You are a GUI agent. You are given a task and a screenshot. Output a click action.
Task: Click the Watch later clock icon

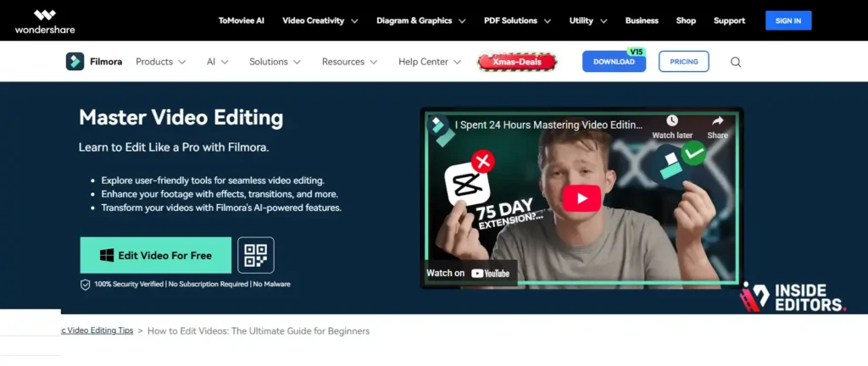coord(672,120)
